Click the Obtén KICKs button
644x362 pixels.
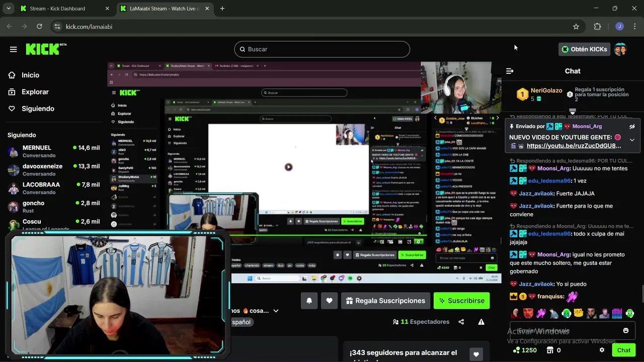[584, 49]
